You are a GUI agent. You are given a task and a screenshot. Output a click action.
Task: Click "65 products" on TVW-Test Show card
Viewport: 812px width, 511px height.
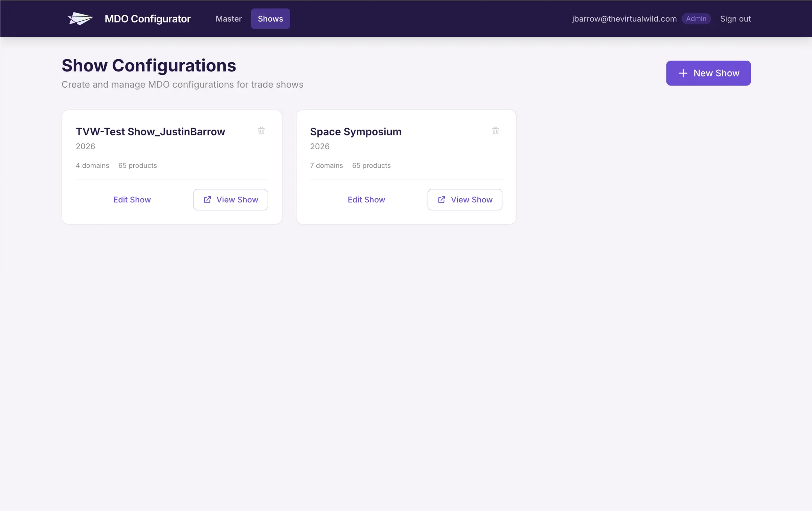[x=137, y=165]
